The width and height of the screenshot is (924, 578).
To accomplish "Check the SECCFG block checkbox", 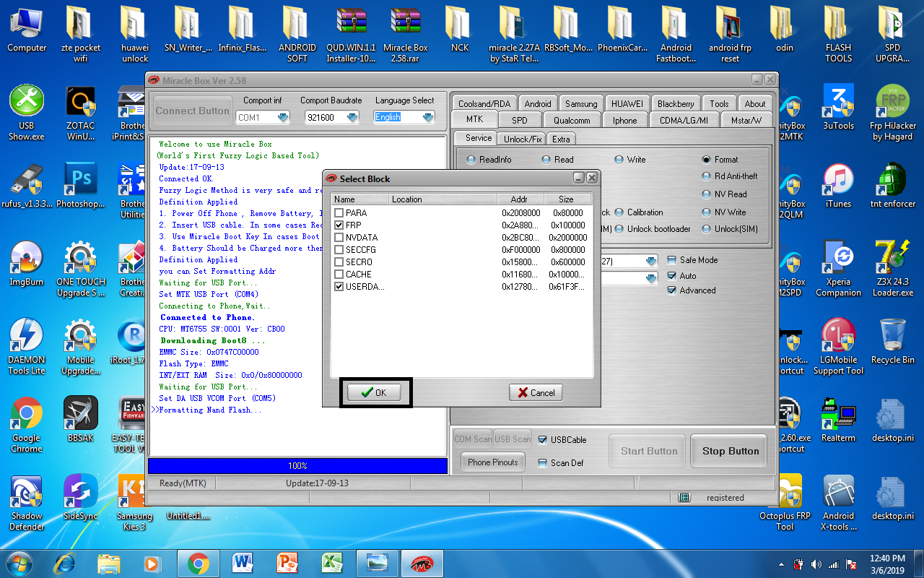I will click(x=339, y=250).
